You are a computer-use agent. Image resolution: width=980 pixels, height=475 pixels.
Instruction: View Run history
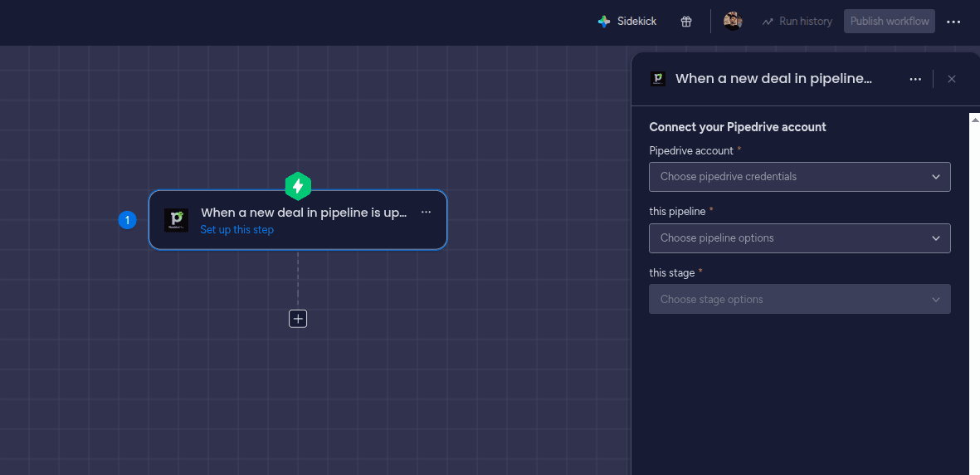797,22
